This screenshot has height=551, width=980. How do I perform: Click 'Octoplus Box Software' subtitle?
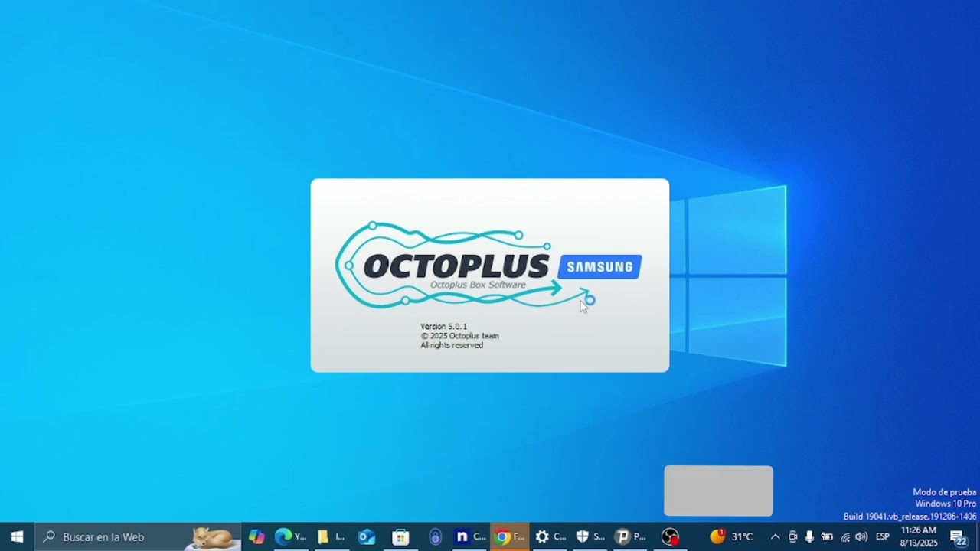coord(478,285)
